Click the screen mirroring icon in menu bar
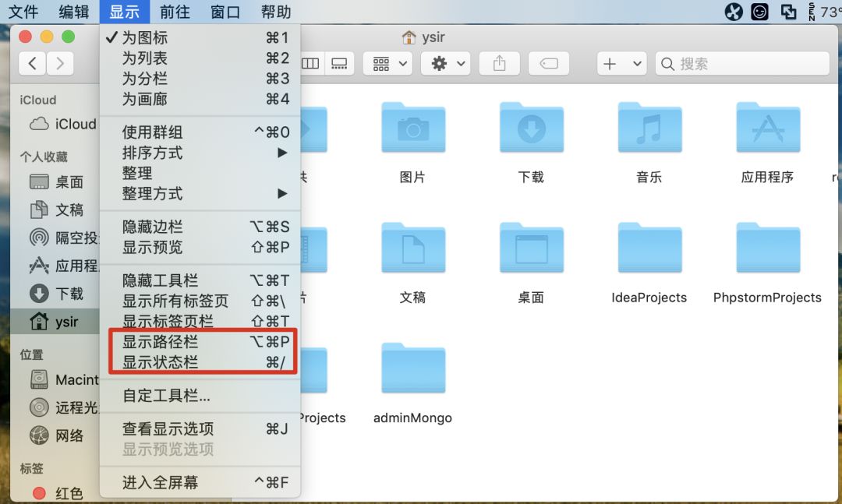The width and height of the screenshot is (842, 504). [787, 12]
